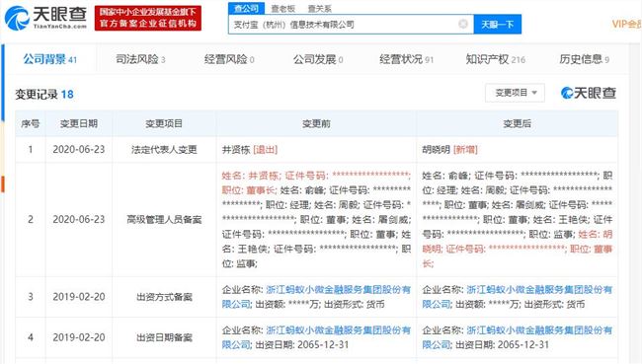Click 井贤栋 [退出] in row 1
This screenshot has width=642, height=364.
(x=250, y=150)
